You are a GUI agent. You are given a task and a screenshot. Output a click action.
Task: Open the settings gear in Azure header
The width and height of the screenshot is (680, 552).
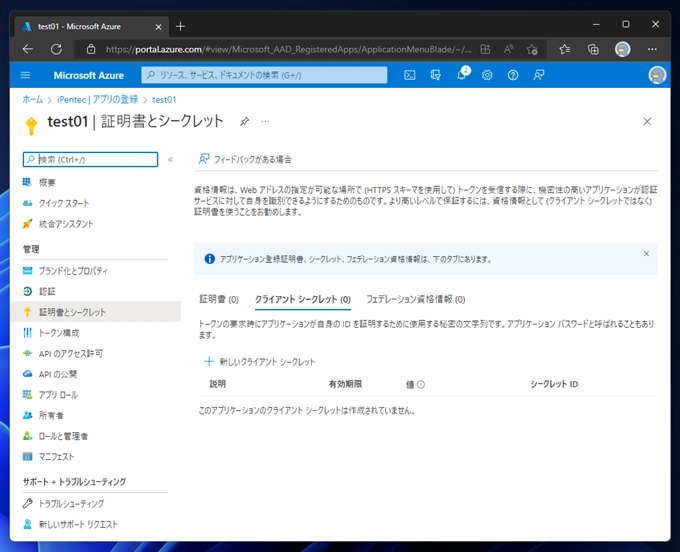click(487, 75)
